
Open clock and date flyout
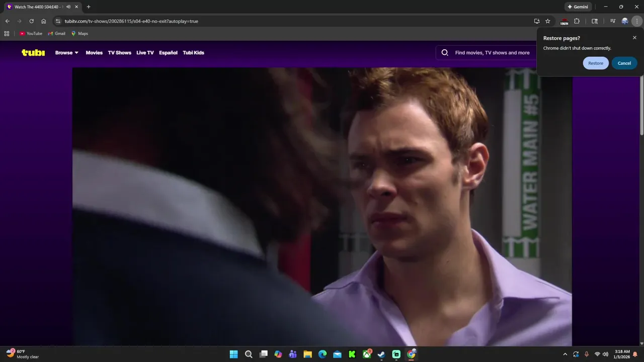622,354
